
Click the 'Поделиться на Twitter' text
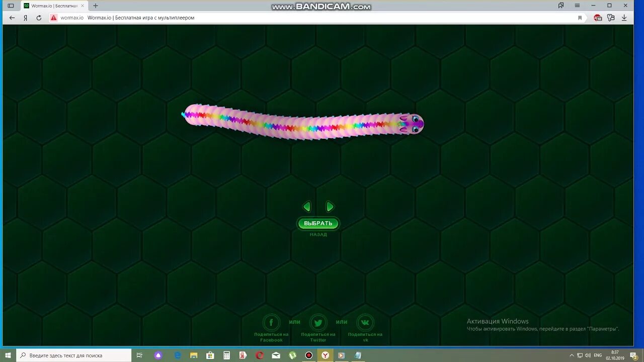coord(318,337)
